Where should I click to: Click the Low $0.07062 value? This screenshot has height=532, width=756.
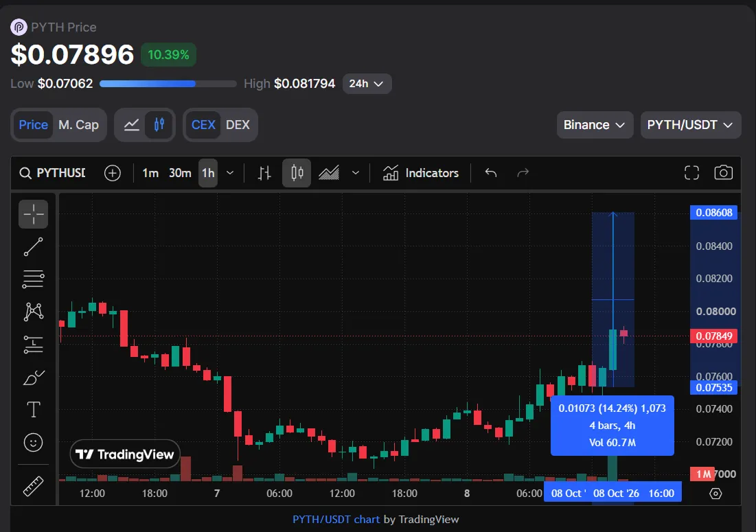51,84
